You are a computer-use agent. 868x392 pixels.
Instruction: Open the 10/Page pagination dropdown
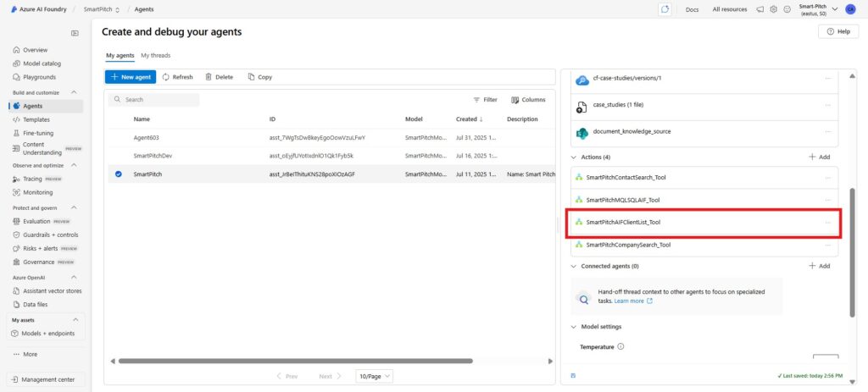pos(374,376)
